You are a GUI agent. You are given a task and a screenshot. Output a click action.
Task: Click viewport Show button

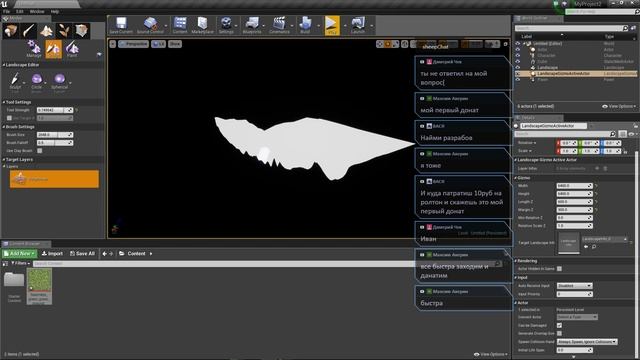click(x=175, y=44)
